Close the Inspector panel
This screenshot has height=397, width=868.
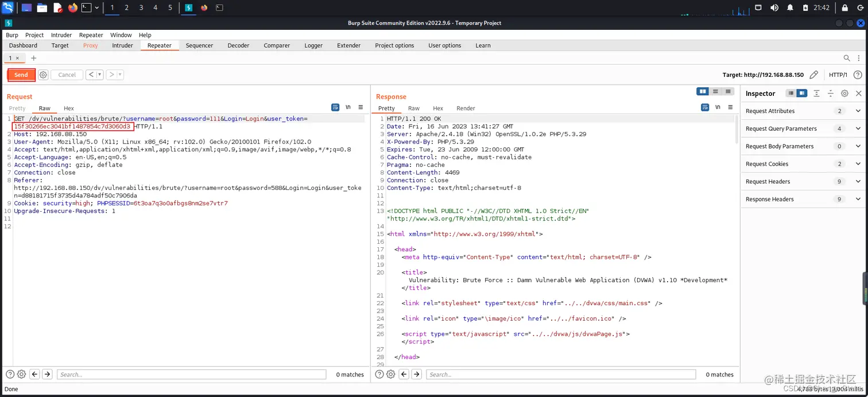[x=859, y=93]
